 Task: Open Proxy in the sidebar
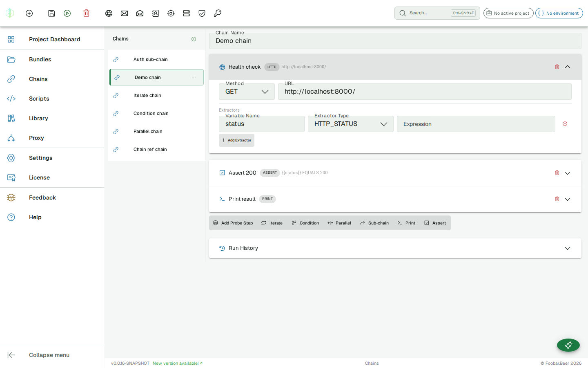pyautogui.click(x=52, y=138)
